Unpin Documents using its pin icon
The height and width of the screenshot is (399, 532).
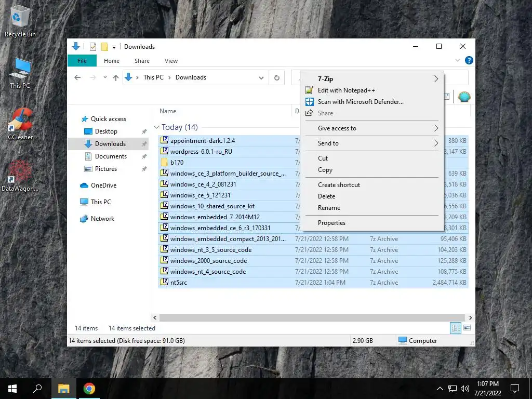click(144, 156)
